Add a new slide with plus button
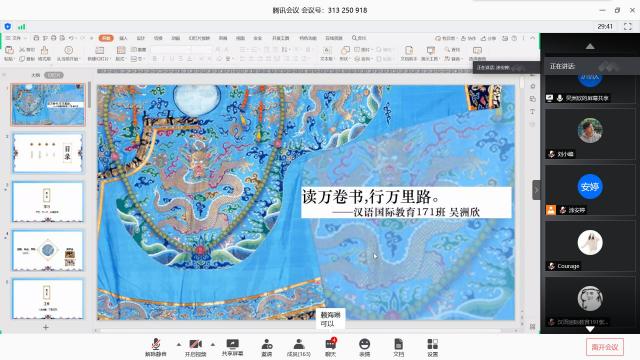This screenshot has width=640, height=360. click(46, 327)
